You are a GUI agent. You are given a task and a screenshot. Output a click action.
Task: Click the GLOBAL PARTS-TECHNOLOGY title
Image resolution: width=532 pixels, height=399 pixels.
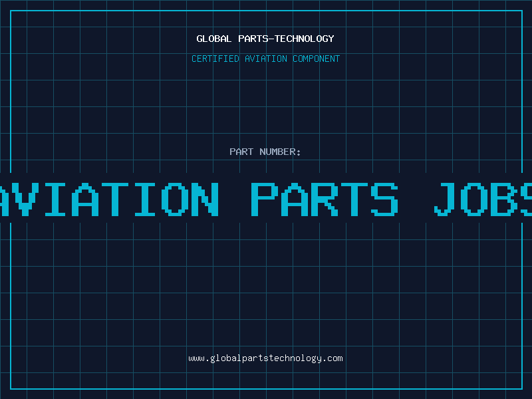point(265,39)
